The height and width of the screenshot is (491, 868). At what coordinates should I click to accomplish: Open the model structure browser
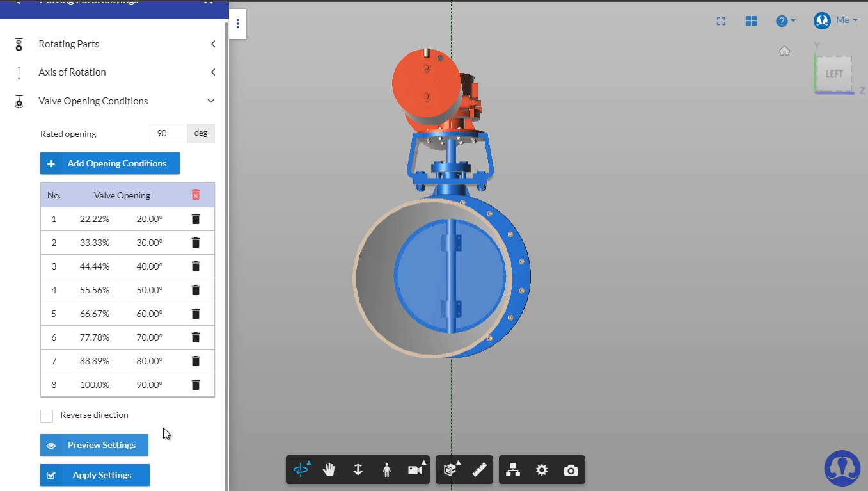click(513, 470)
